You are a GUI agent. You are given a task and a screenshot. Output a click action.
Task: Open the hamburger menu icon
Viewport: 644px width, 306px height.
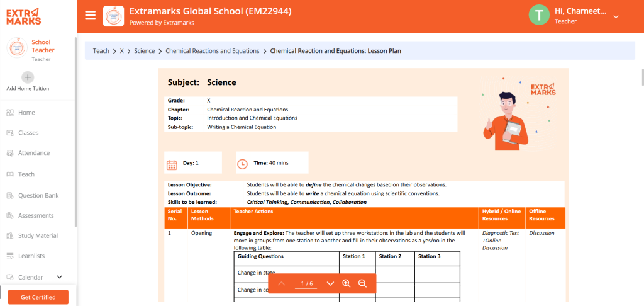click(x=91, y=16)
